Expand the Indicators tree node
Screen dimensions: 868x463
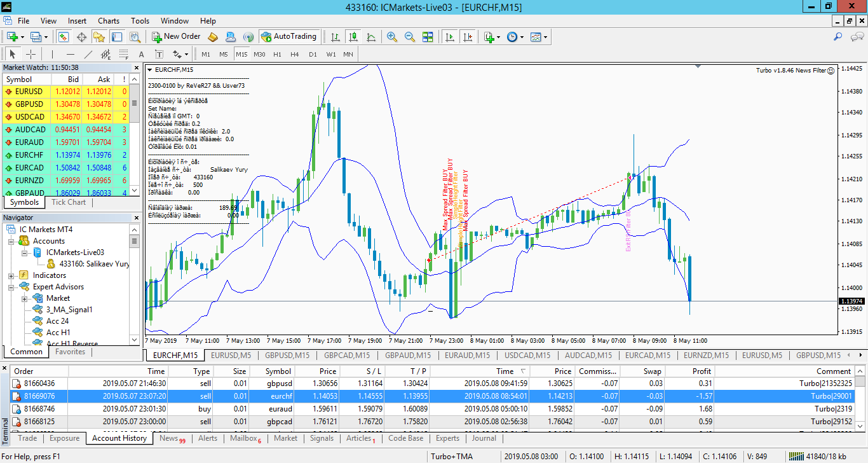[x=11, y=275]
